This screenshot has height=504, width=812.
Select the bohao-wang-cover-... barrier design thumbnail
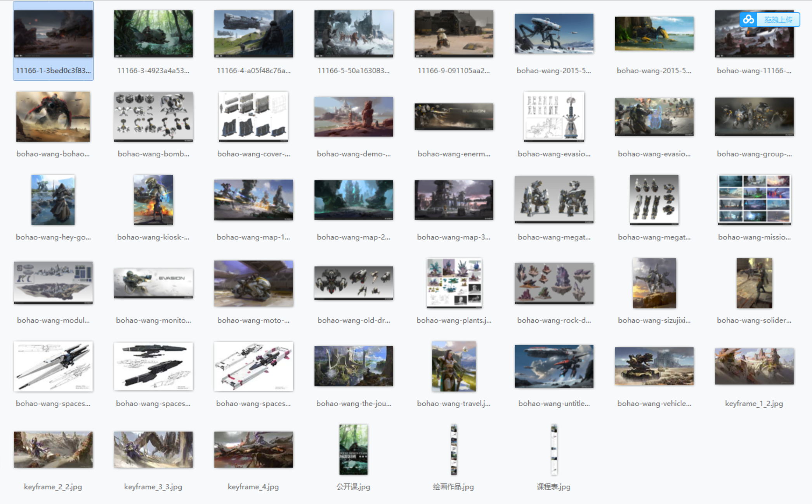click(x=253, y=117)
